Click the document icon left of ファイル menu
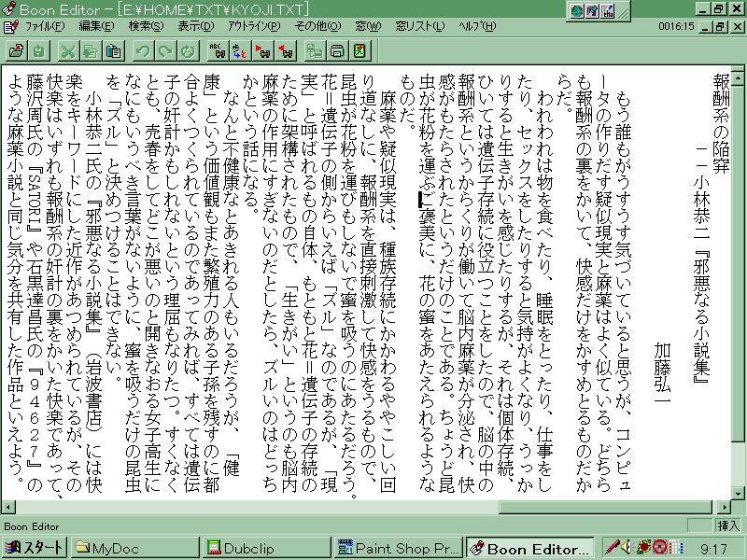This screenshot has width=747, height=560. click(x=10, y=26)
